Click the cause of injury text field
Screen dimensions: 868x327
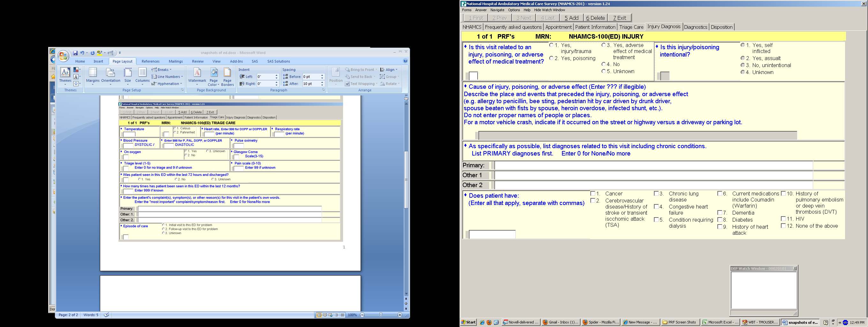pos(638,135)
